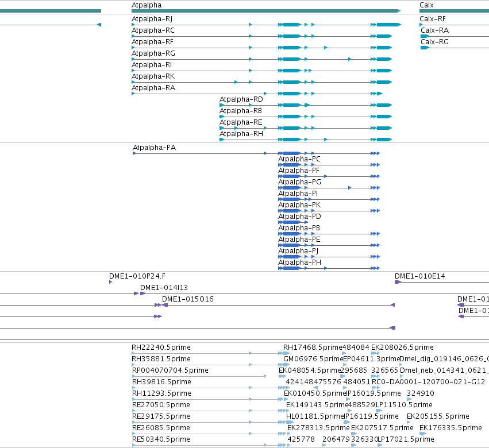The height and width of the screenshot is (448, 489).
Task: Select the Atpalpha-RA transcript label
Action: [153, 88]
